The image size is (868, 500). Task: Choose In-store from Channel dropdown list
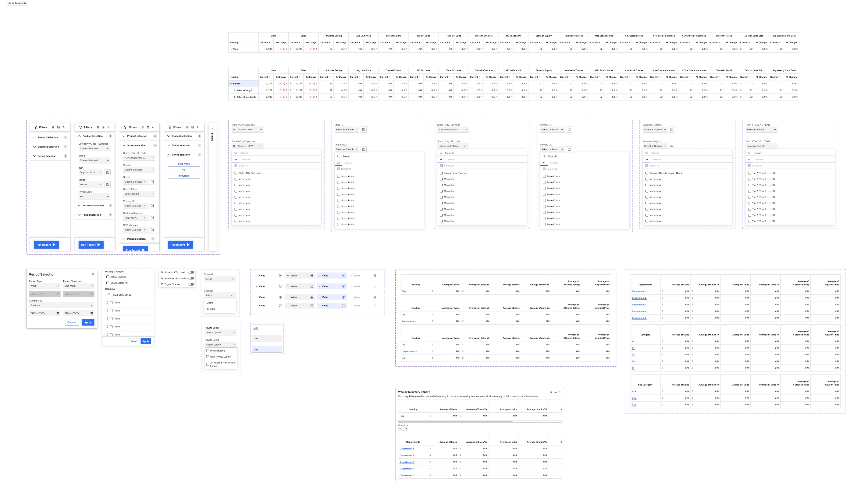[211, 309]
